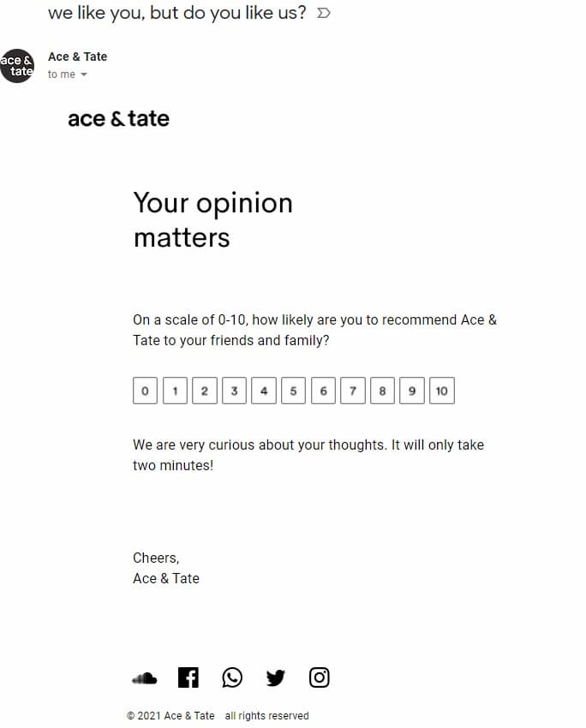Screen dimensions: 586x728
Task: Pick score 8 on the survey
Action: pyautogui.click(x=382, y=391)
